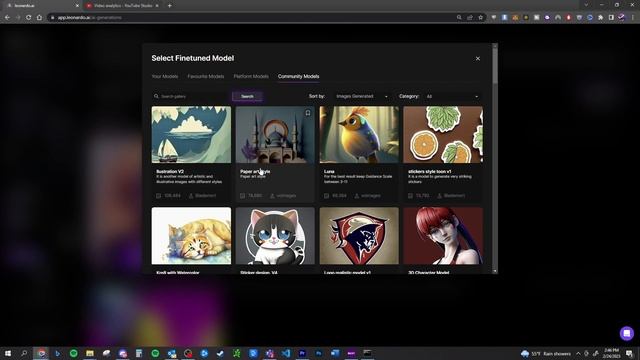
Task: Close the Select Finetuned Model dialog
Action: pos(478,58)
